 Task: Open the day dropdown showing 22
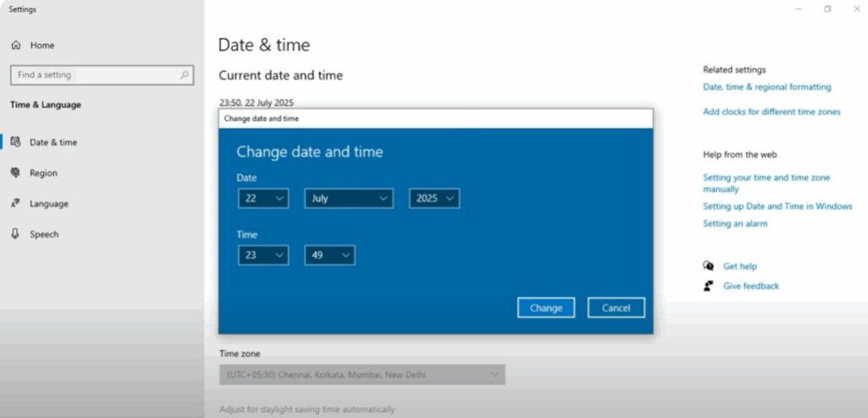(x=264, y=198)
